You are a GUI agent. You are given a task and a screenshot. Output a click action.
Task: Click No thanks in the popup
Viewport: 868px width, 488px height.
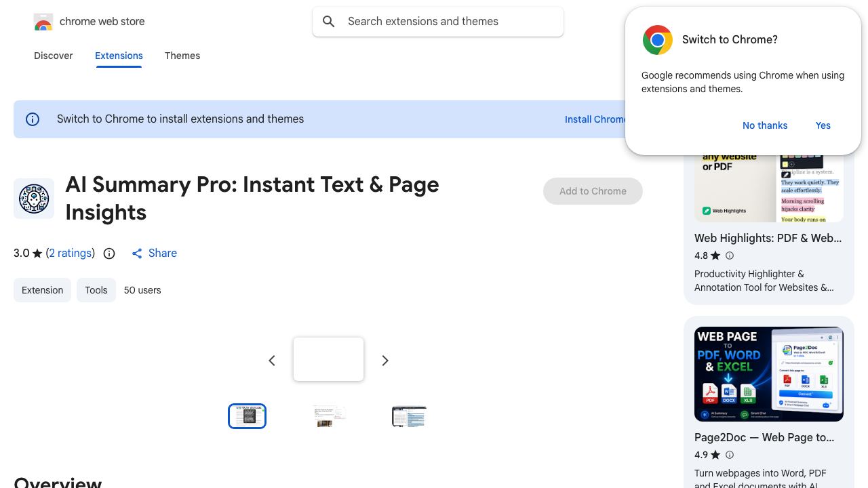765,125
